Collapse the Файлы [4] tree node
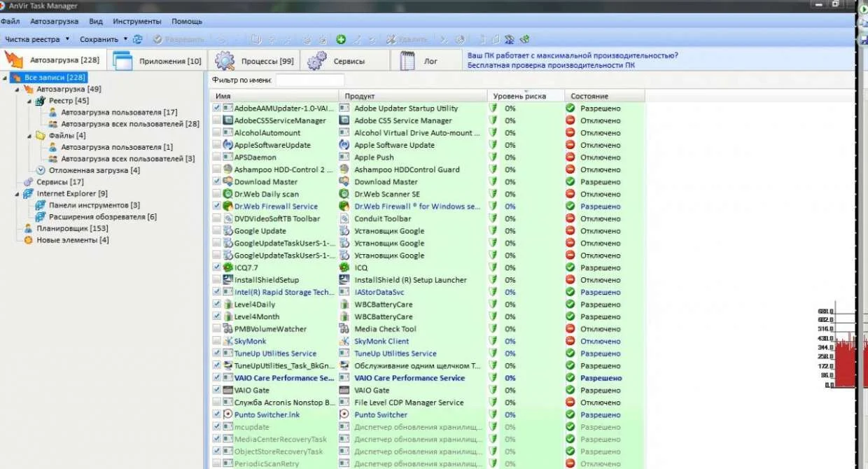The height and width of the screenshot is (469, 868). tap(29, 136)
